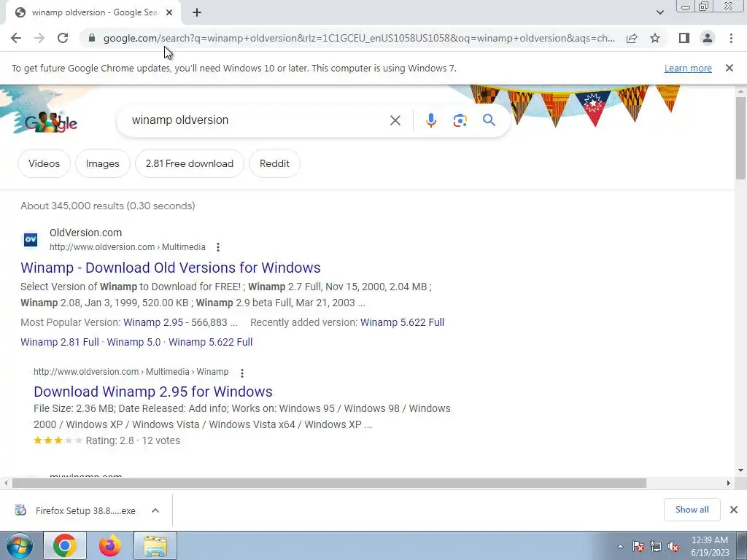The height and width of the screenshot is (560, 747).
Task: Select the Reddit filter chip
Action: click(x=274, y=163)
